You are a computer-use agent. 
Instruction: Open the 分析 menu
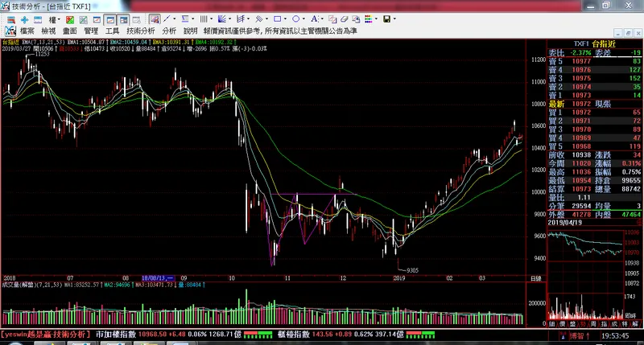click(x=169, y=31)
